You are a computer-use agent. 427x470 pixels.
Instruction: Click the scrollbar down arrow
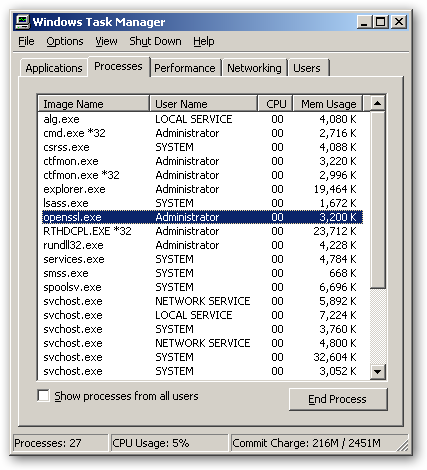click(x=377, y=371)
